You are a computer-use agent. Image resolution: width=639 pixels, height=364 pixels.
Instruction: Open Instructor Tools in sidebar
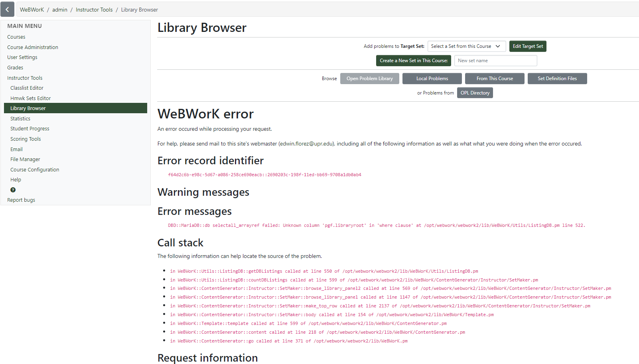pos(25,78)
